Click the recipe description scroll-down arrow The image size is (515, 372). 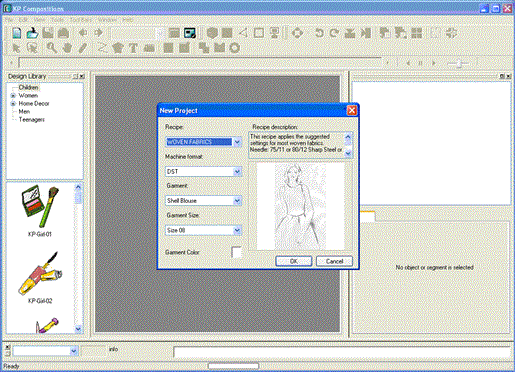click(348, 153)
